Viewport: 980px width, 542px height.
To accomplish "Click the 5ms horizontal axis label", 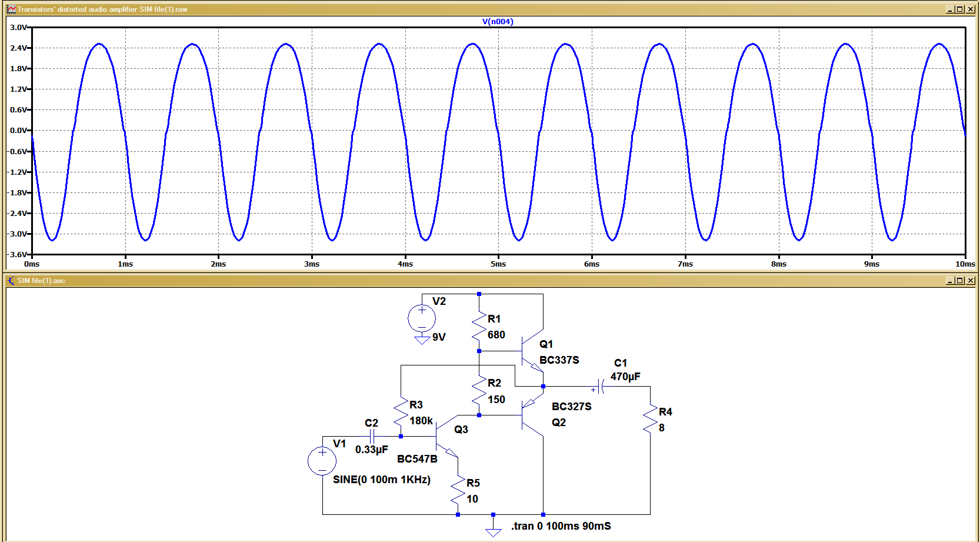I will 498,264.
